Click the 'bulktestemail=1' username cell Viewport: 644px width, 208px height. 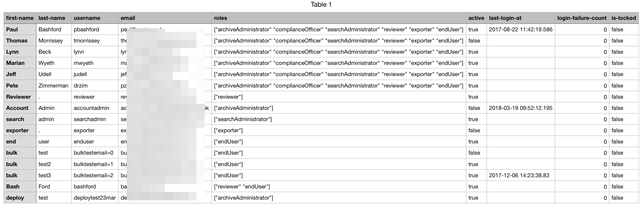click(x=93, y=164)
